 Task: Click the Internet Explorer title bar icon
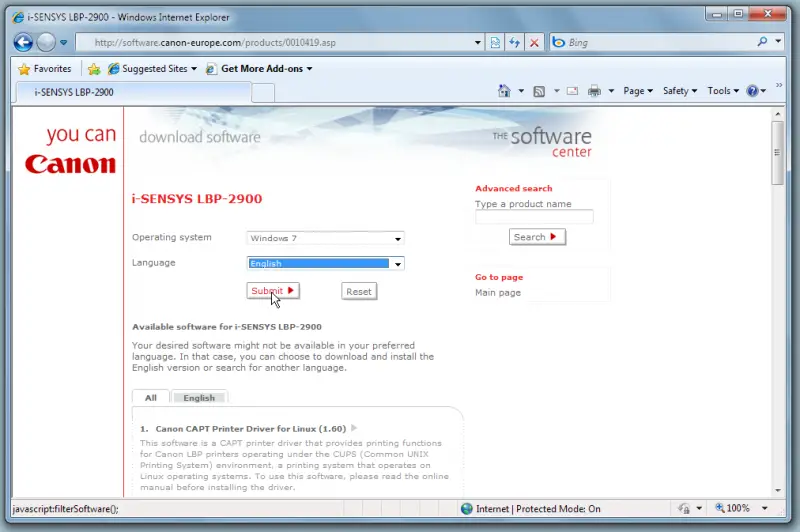point(18,17)
